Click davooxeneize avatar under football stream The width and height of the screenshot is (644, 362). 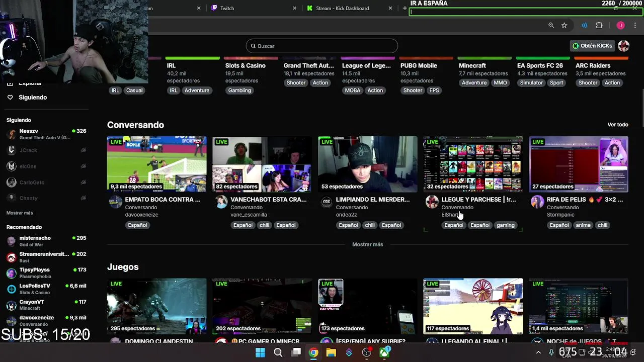click(x=116, y=202)
